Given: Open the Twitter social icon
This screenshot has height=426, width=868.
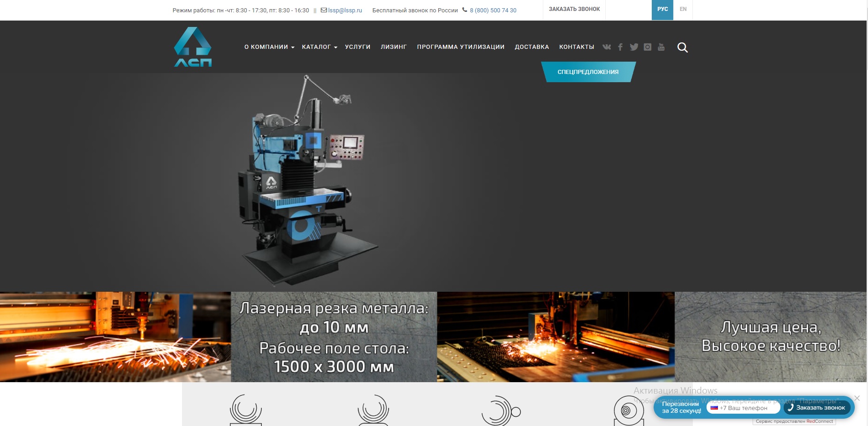Looking at the screenshot, I should click(x=634, y=47).
